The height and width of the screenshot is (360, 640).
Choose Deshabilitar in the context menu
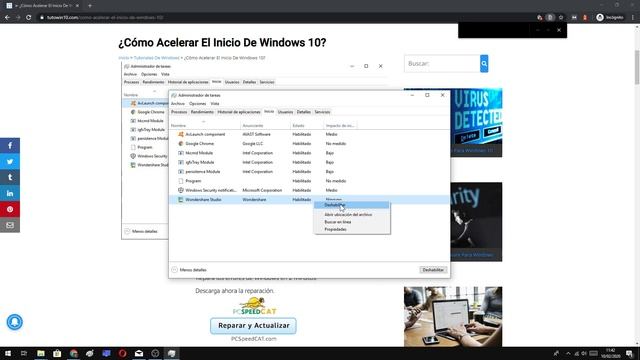click(x=352, y=205)
